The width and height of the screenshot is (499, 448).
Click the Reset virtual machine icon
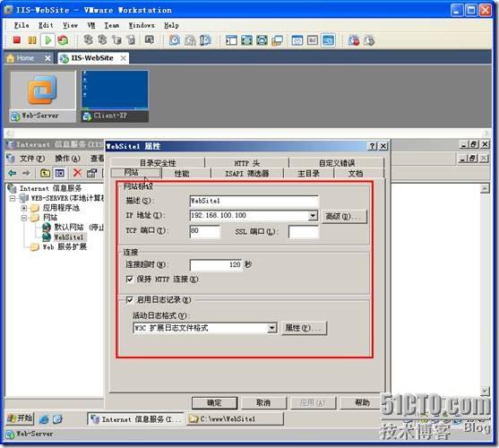coord(63,40)
